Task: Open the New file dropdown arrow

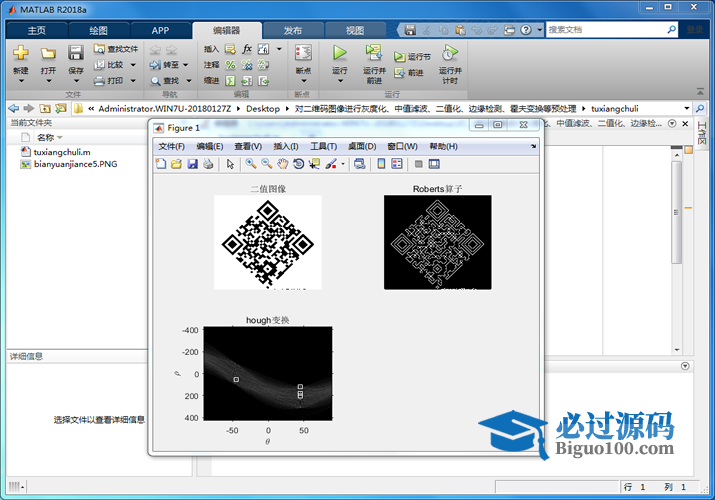Action: [x=21, y=81]
